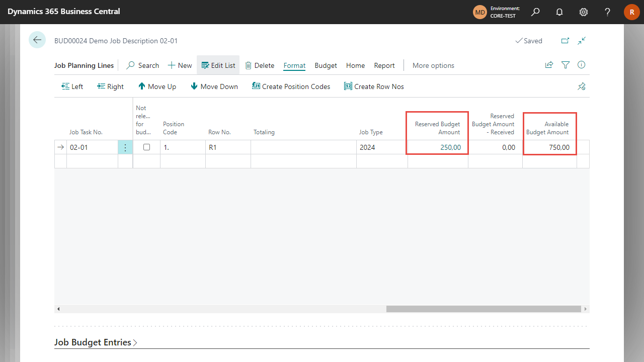This screenshot has width=644, height=362.
Task: Run Create Position Codes
Action: 291,86
